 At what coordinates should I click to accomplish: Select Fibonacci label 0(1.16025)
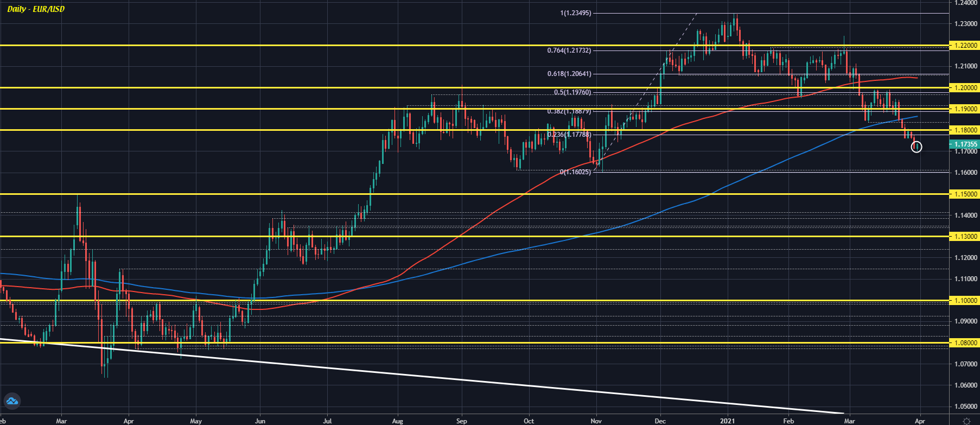(576, 172)
